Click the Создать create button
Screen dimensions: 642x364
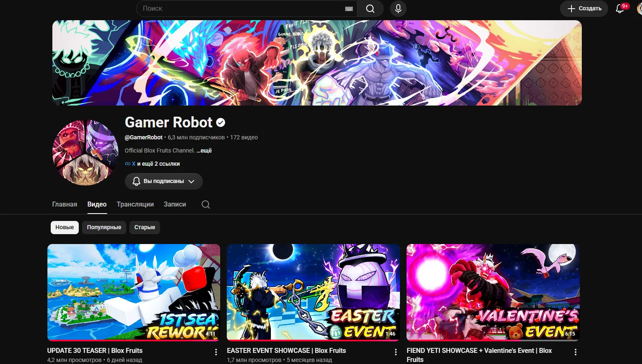coord(584,9)
